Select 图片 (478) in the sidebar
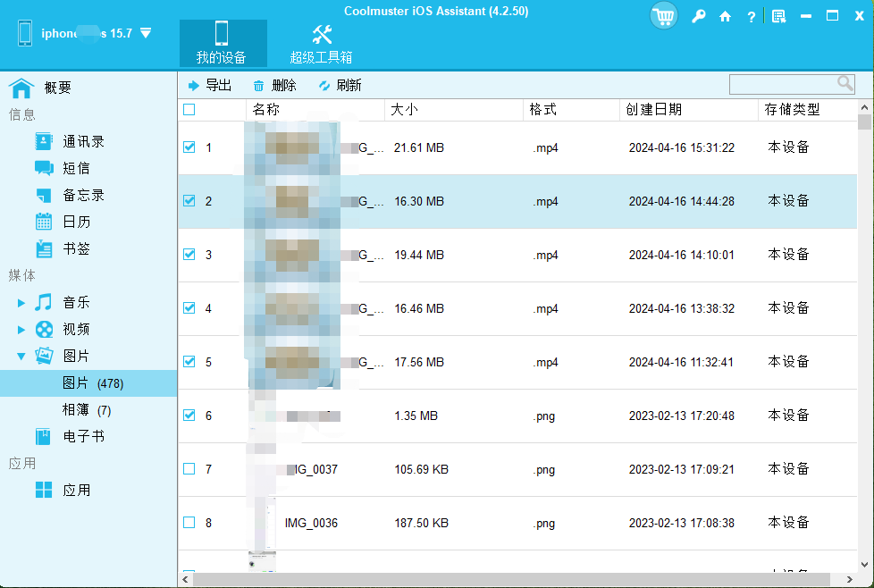This screenshot has width=874, height=588. coord(88,382)
